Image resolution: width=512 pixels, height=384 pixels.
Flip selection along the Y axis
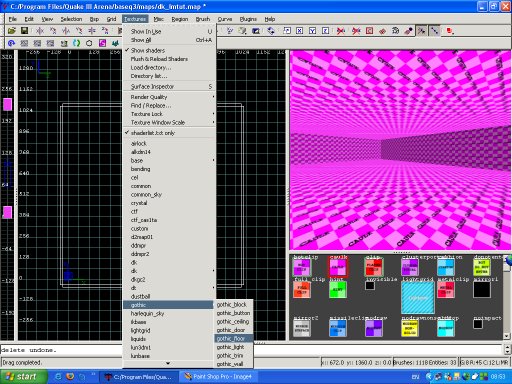[x=66, y=31]
